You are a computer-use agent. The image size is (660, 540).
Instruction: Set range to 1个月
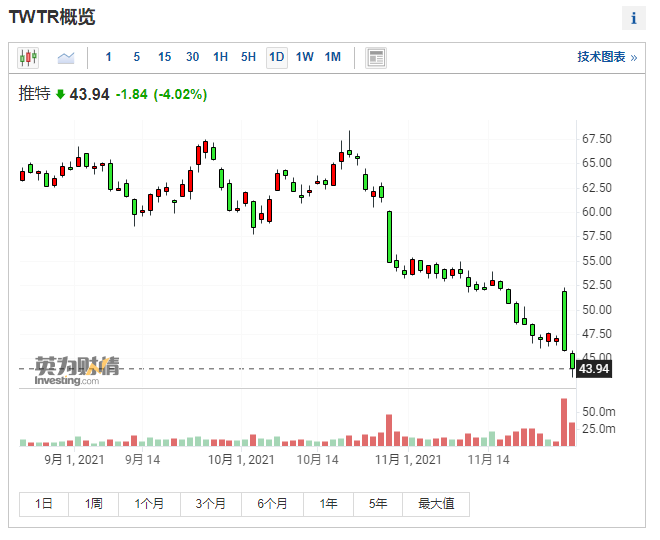pos(149,504)
